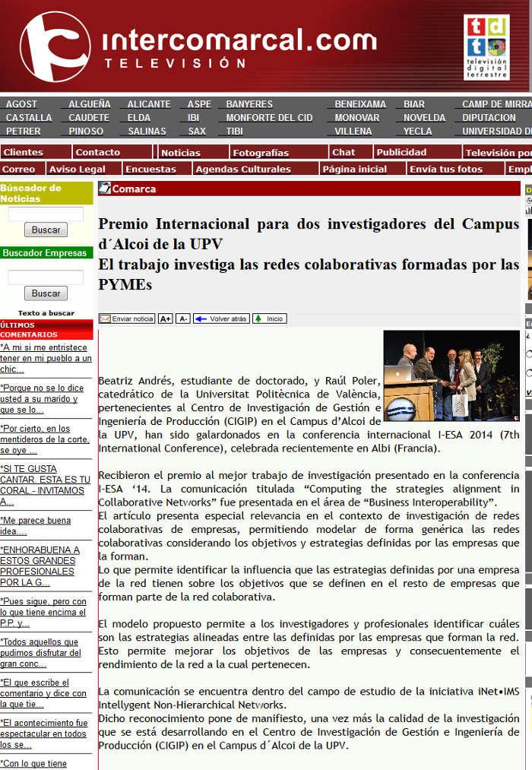Open the Monforte del Cid link

pos(269,118)
